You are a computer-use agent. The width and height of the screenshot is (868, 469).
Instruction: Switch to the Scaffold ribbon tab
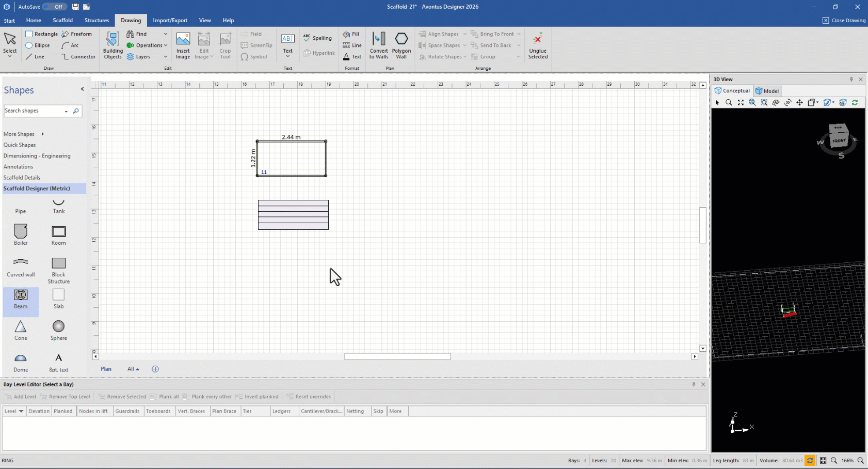click(x=62, y=20)
